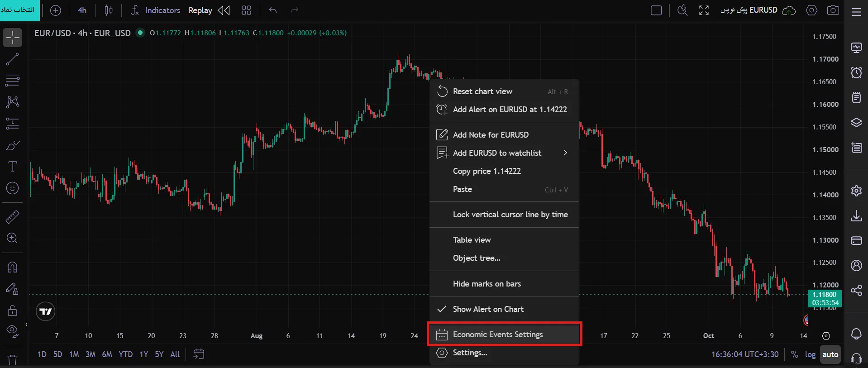
Task: Toggle the log scale
Action: point(810,355)
